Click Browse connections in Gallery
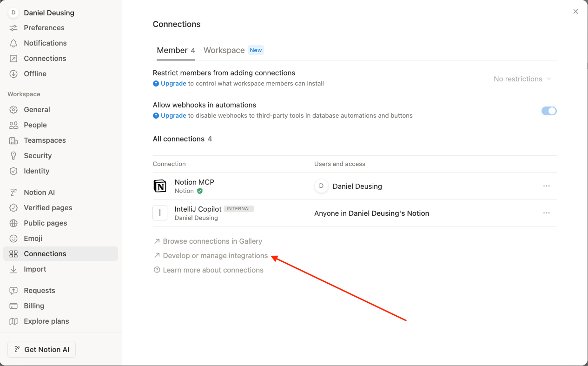 click(x=208, y=241)
